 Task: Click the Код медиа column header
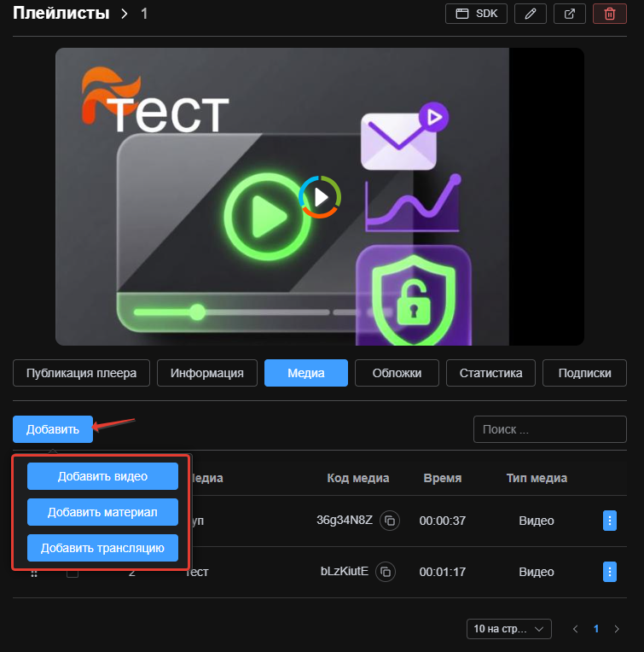click(x=358, y=478)
